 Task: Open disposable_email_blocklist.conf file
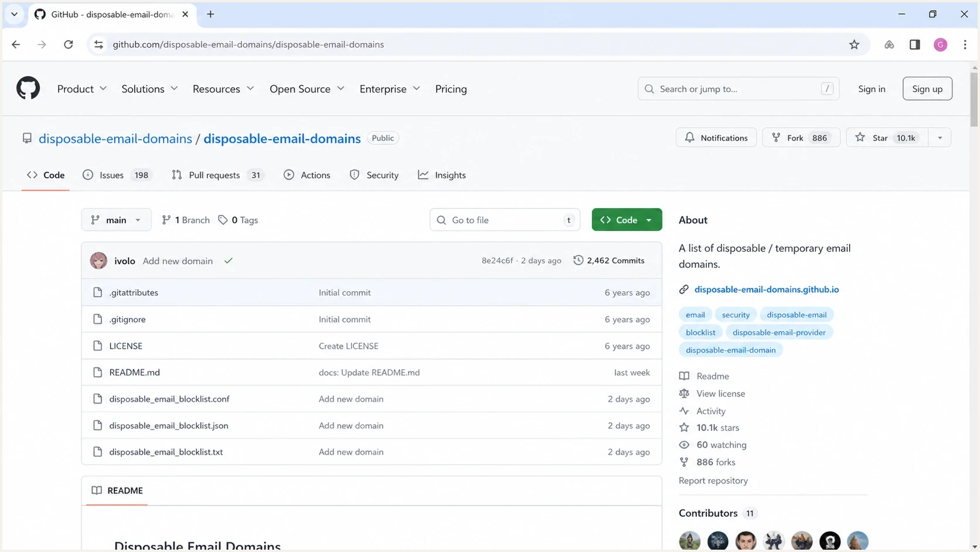169,399
